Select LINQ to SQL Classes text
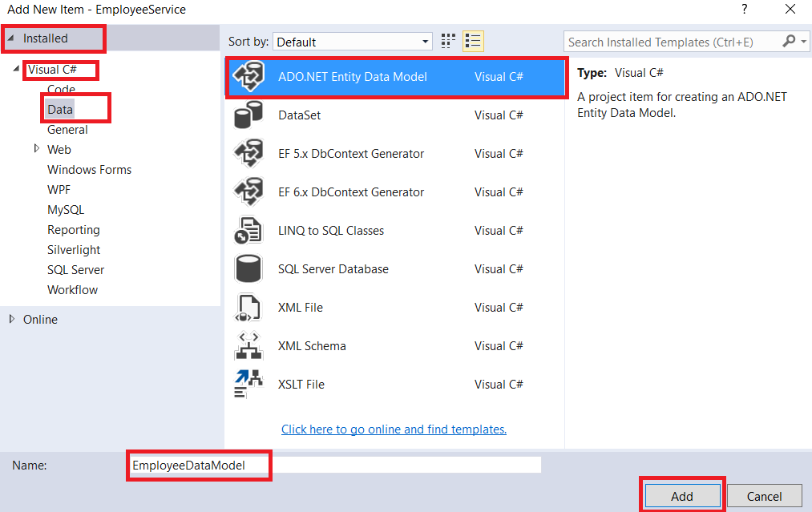 coord(331,231)
